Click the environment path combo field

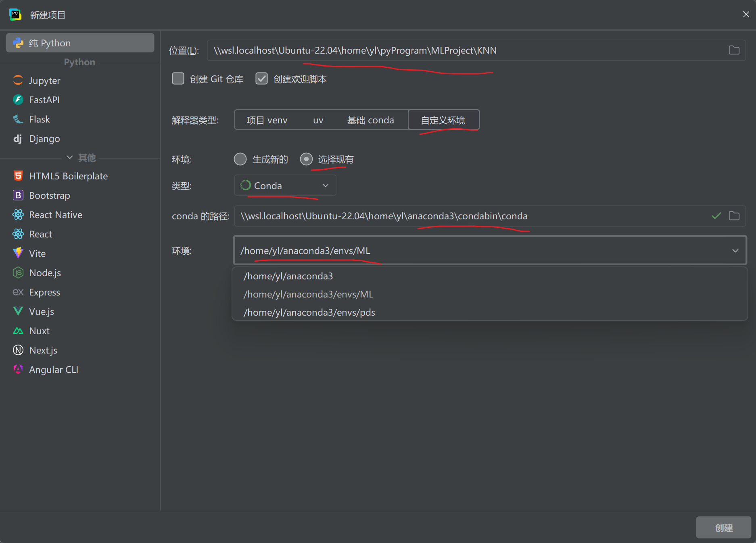[x=490, y=250]
